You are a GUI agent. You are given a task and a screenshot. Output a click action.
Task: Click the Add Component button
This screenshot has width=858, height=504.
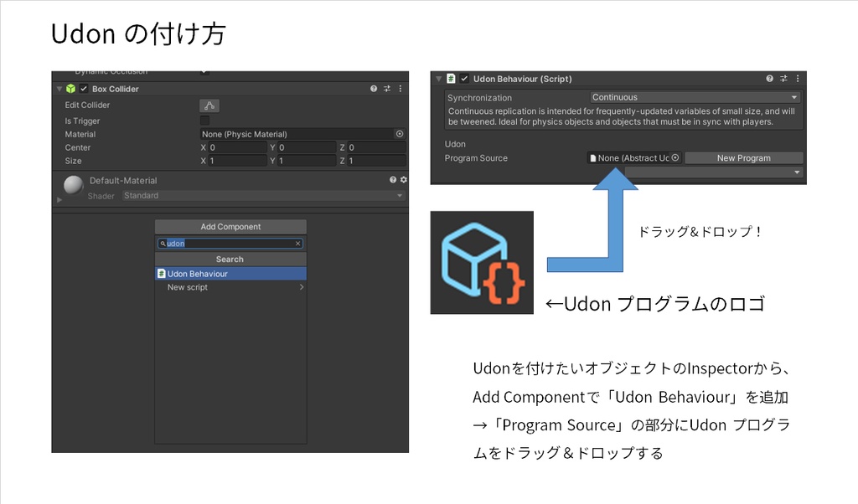(x=230, y=226)
